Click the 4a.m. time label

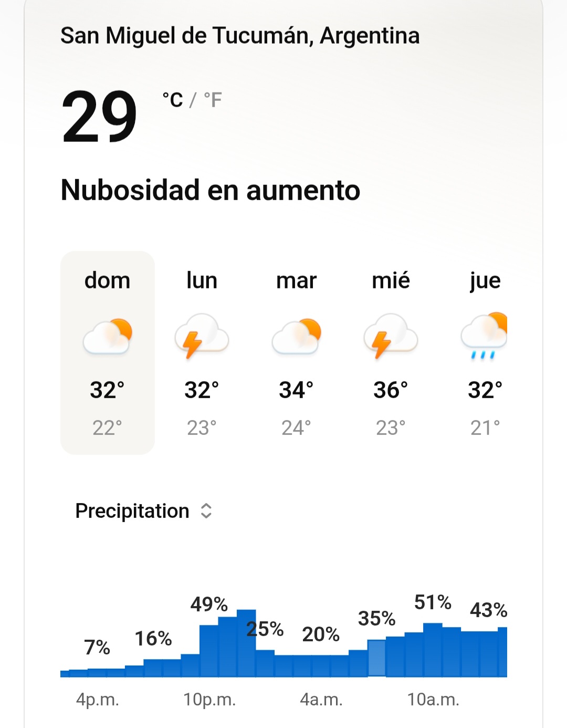321,700
